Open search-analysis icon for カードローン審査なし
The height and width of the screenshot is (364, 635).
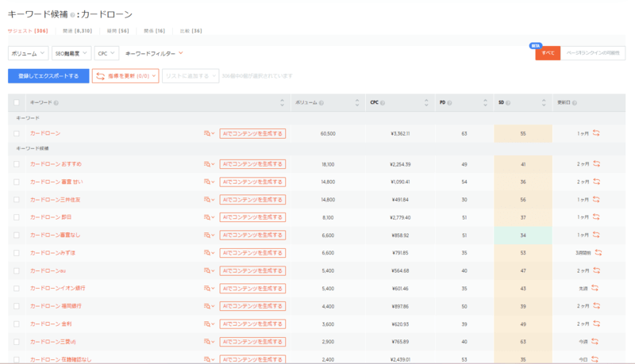point(209,235)
